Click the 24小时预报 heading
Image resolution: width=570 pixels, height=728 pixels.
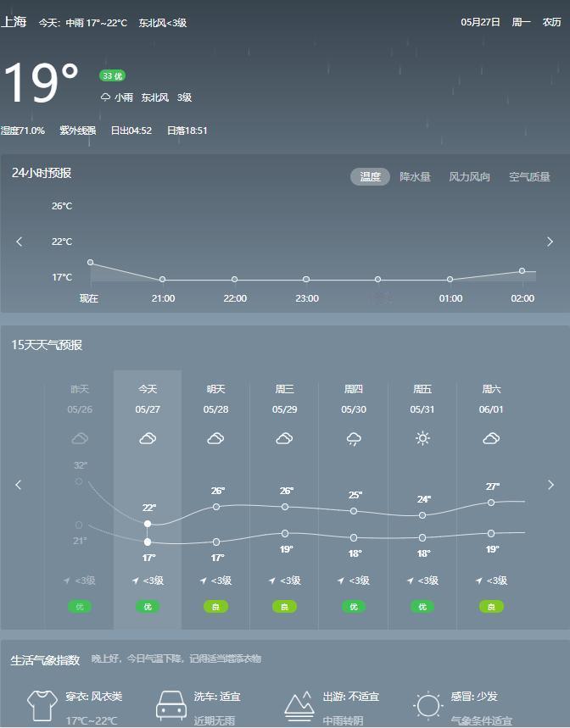[42, 173]
